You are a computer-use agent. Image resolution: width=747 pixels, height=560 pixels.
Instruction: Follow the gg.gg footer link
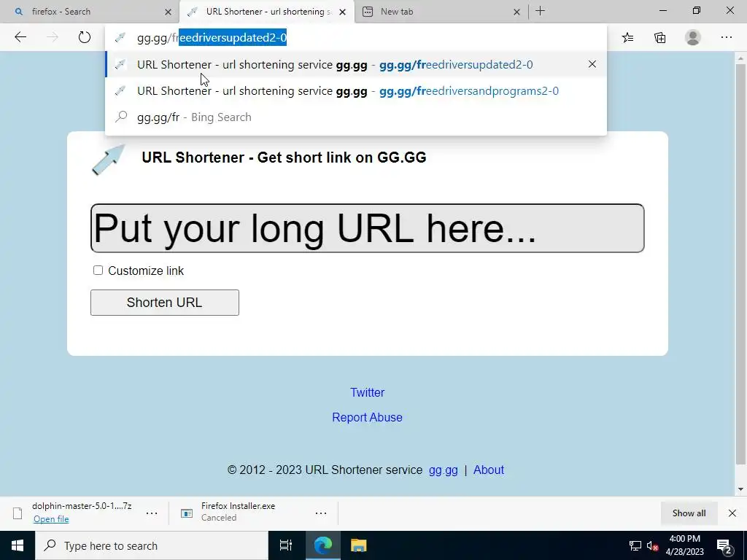click(x=443, y=470)
